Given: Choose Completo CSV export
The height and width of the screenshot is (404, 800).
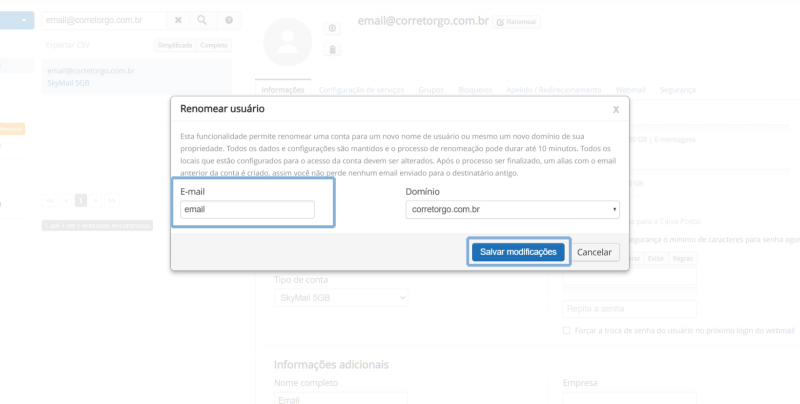Looking at the screenshot, I should click(x=214, y=45).
